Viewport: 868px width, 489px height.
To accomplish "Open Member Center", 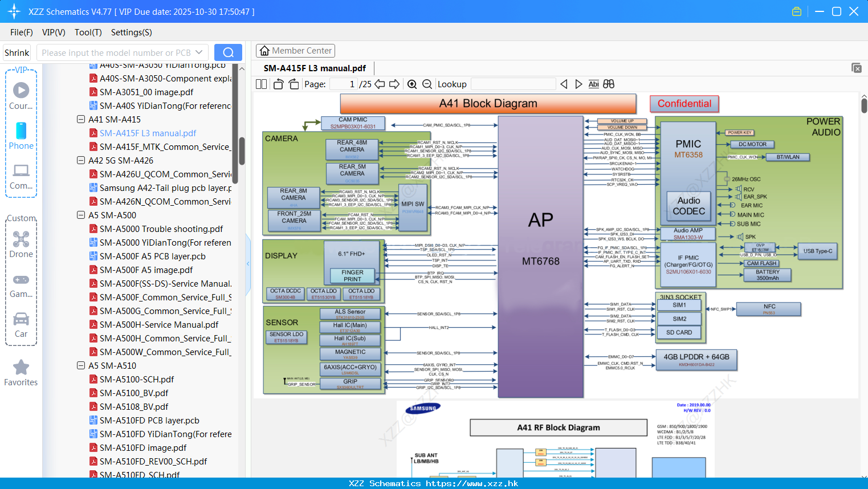I will (295, 51).
